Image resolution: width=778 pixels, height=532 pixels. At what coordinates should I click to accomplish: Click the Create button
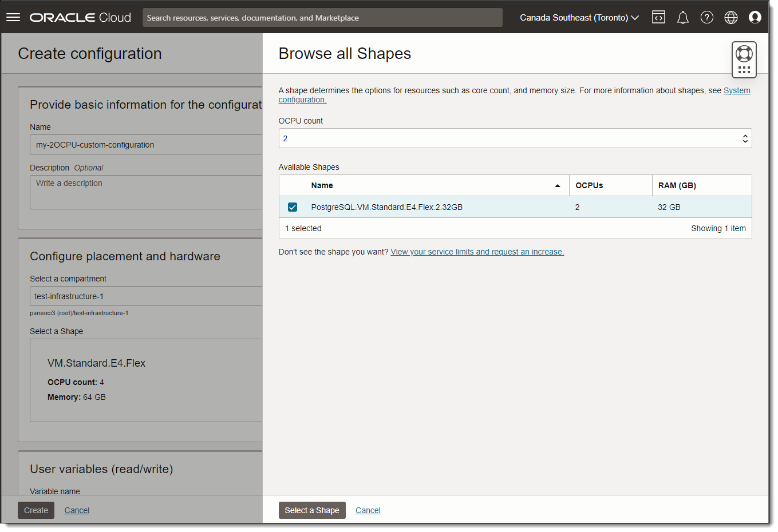36,510
